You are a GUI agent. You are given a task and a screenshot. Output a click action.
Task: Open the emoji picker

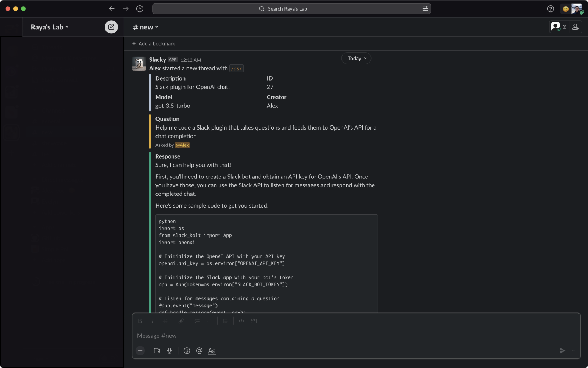pyautogui.click(x=187, y=351)
